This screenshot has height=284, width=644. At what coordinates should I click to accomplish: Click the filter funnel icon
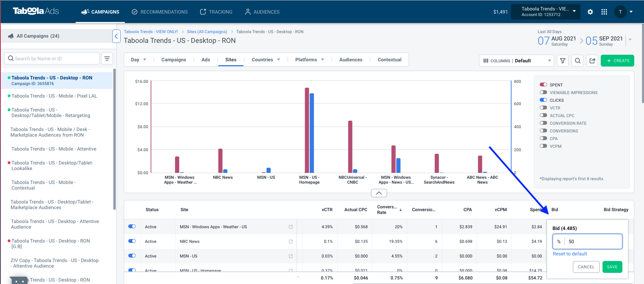tap(563, 61)
